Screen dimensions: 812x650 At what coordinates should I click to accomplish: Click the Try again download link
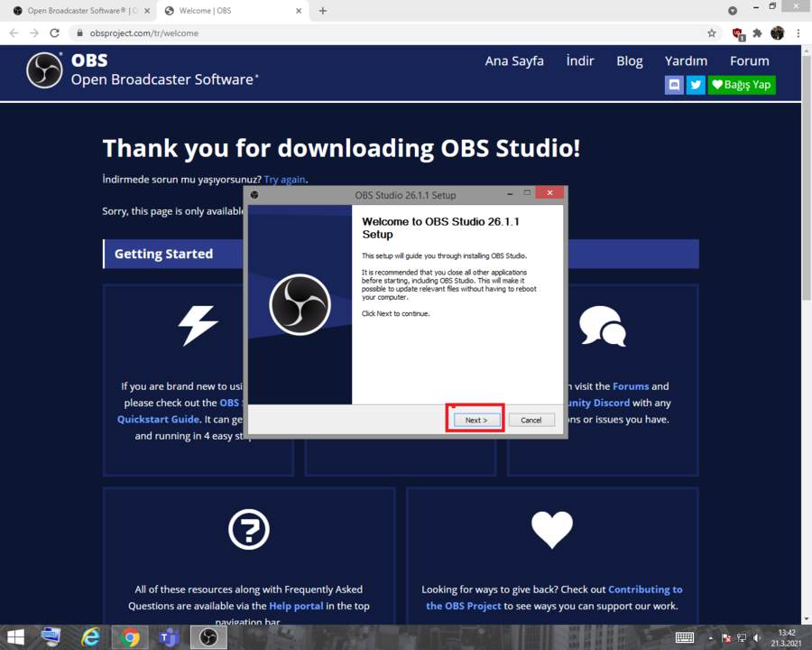coord(284,180)
